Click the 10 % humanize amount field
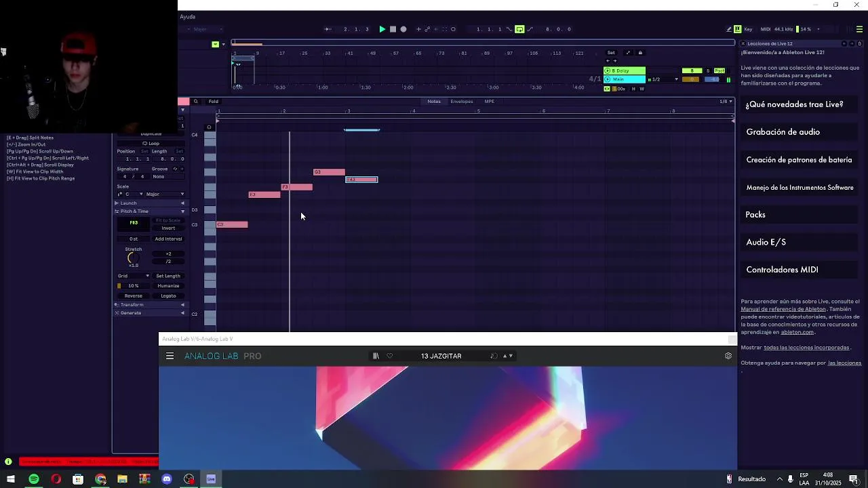Image resolution: width=868 pixels, height=488 pixels. [134, 285]
